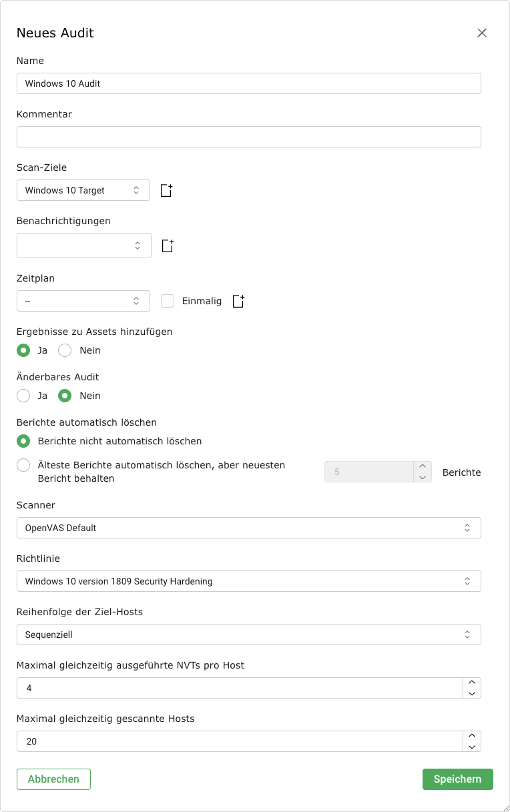Increment max concurrently scanned hosts
Viewport: 510px width, 812px height.
point(472,736)
